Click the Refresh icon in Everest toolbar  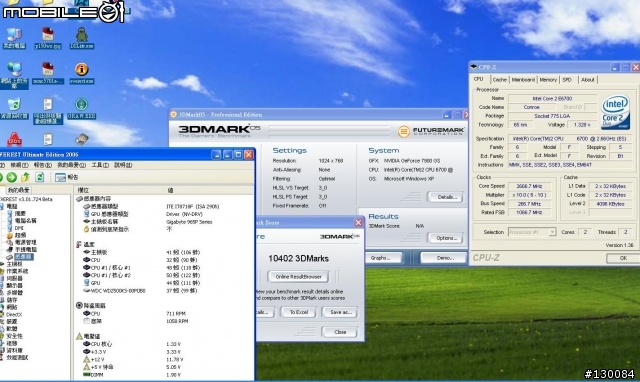40,177
